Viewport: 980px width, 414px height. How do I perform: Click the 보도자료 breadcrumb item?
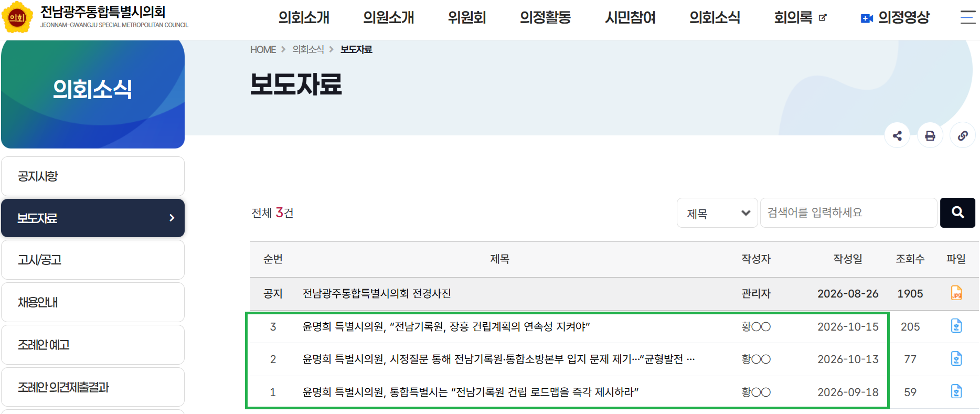tap(356, 49)
